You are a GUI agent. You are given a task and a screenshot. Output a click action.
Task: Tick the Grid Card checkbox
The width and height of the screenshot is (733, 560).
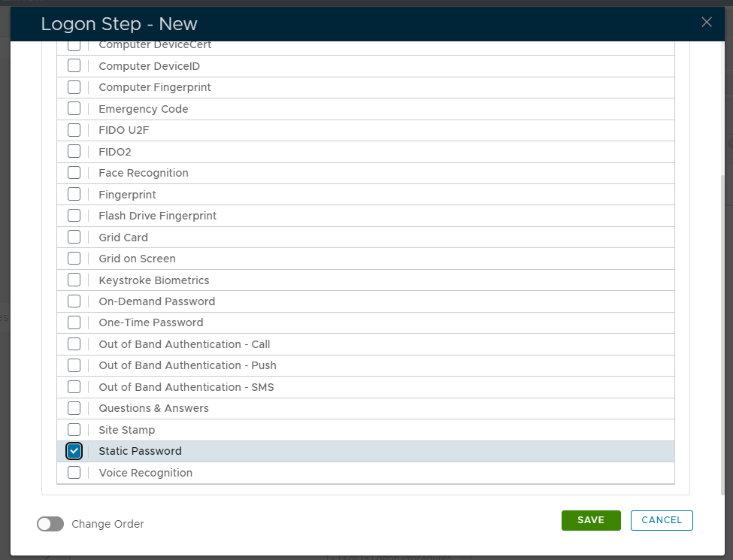(x=74, y=237)
